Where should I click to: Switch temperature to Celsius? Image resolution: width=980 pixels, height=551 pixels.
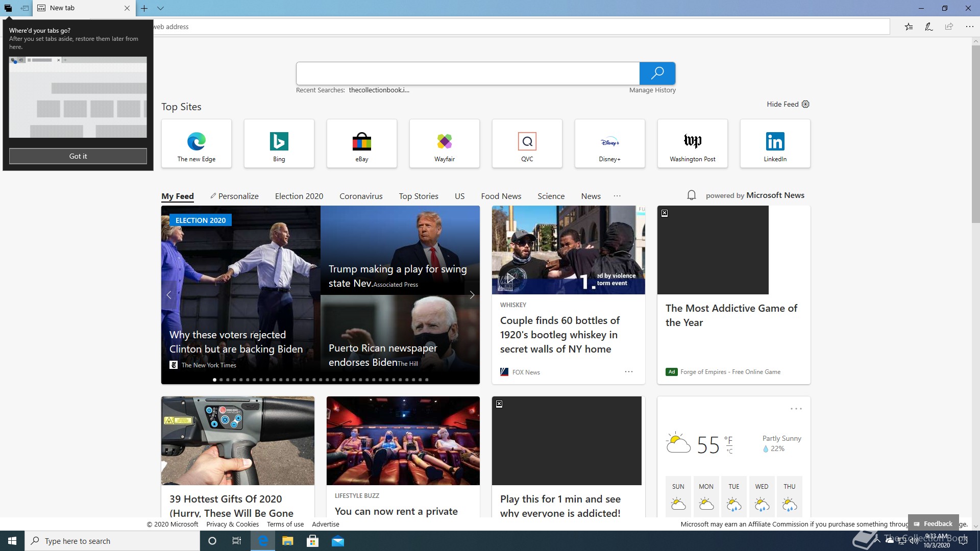tap(729, 452)
